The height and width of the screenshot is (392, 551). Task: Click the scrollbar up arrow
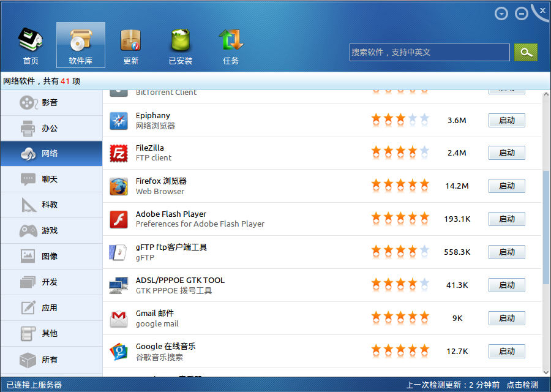pyautogui.click(x=545, y=94)
